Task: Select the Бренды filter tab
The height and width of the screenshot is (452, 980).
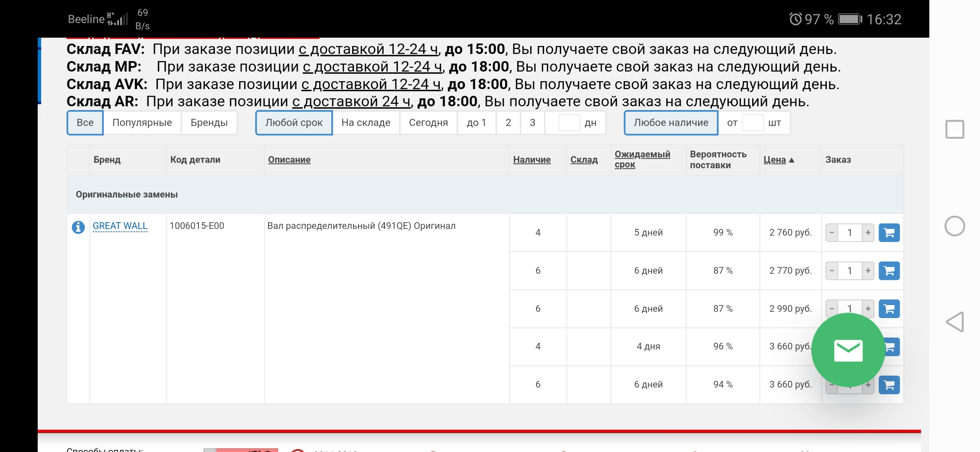Action: coord(209,123)
